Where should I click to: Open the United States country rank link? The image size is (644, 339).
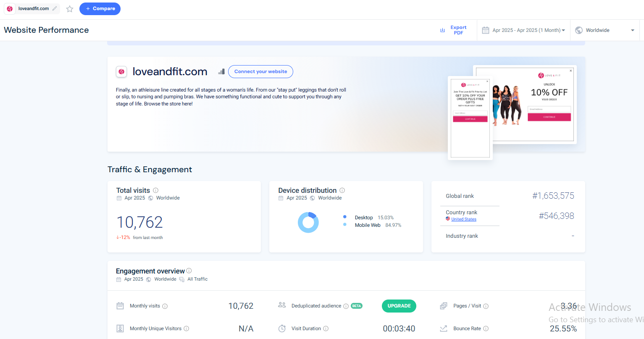(464, 219)
